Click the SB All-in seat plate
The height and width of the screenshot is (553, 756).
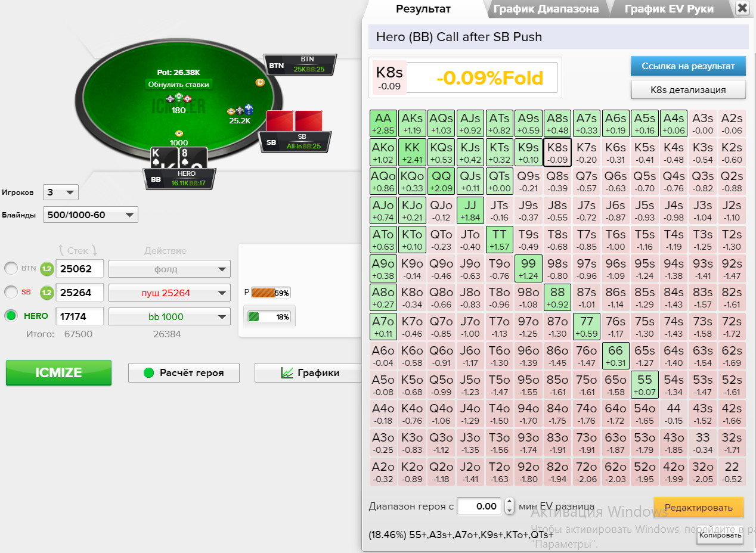tap(295, 142)
